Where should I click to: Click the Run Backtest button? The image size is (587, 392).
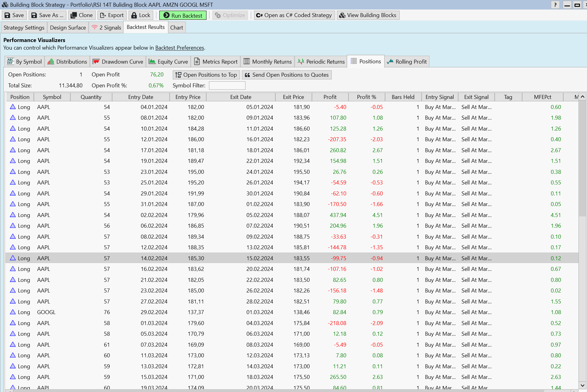pos(183,15)
